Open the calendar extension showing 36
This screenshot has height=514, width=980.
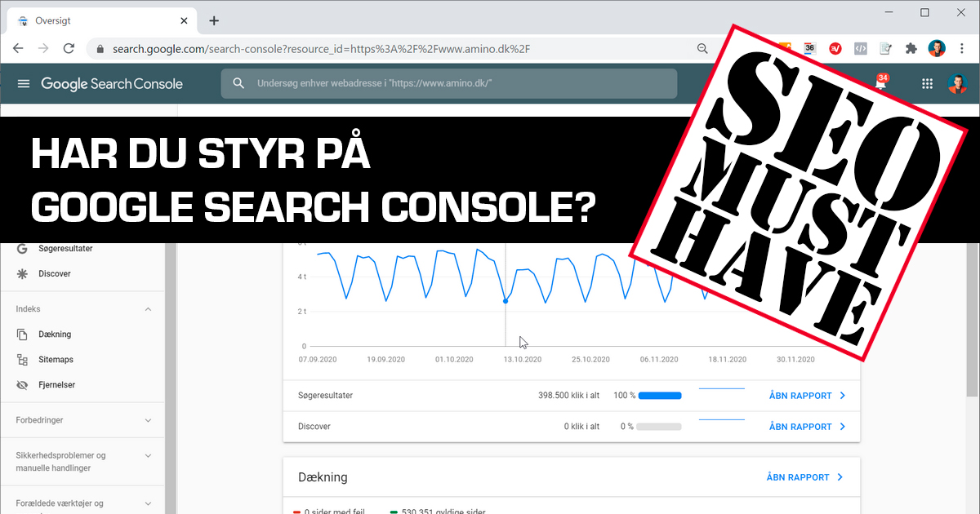(809, 48)
